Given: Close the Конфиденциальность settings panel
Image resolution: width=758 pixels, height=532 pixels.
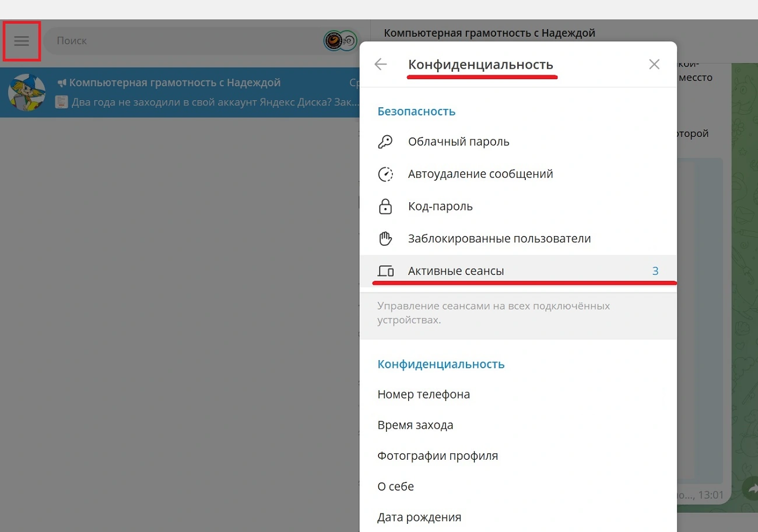Looking at the screenshot, I should [654, 64].
